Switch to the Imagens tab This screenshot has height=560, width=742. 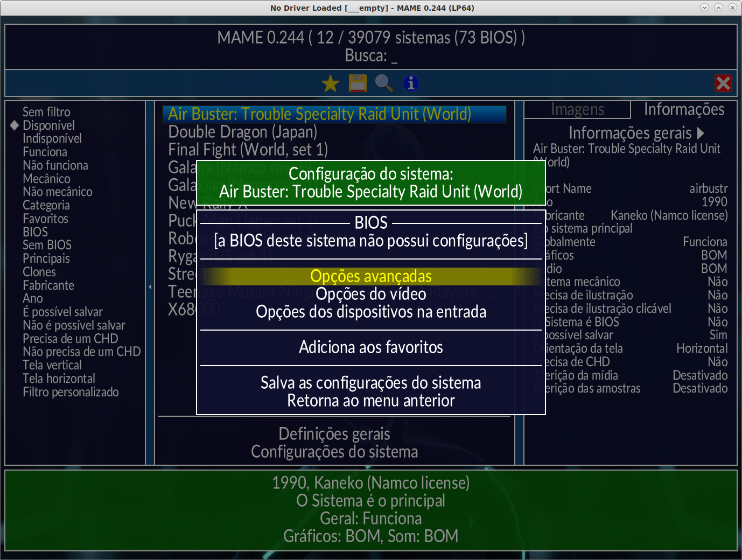click(x=577, y=110)
